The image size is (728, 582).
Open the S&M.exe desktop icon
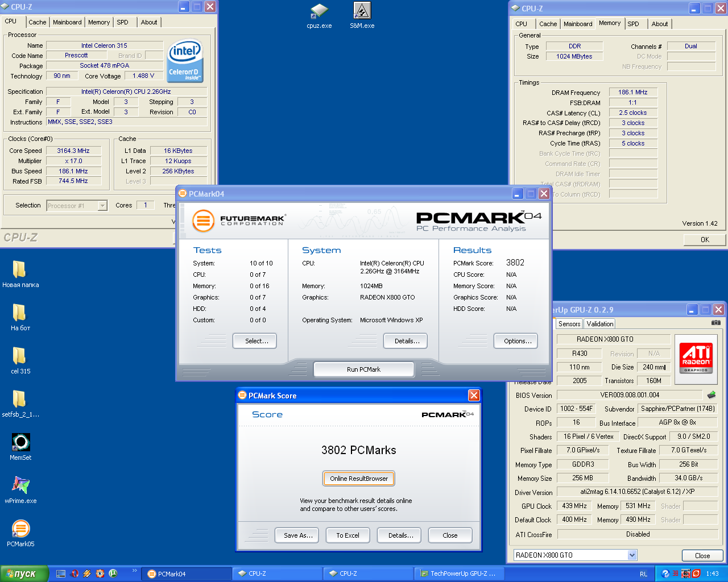(x=362, y=16)
